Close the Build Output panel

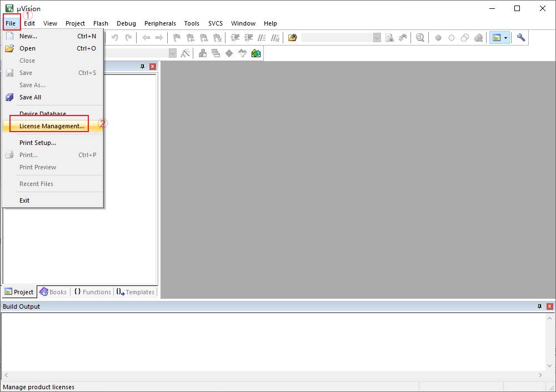549,306
